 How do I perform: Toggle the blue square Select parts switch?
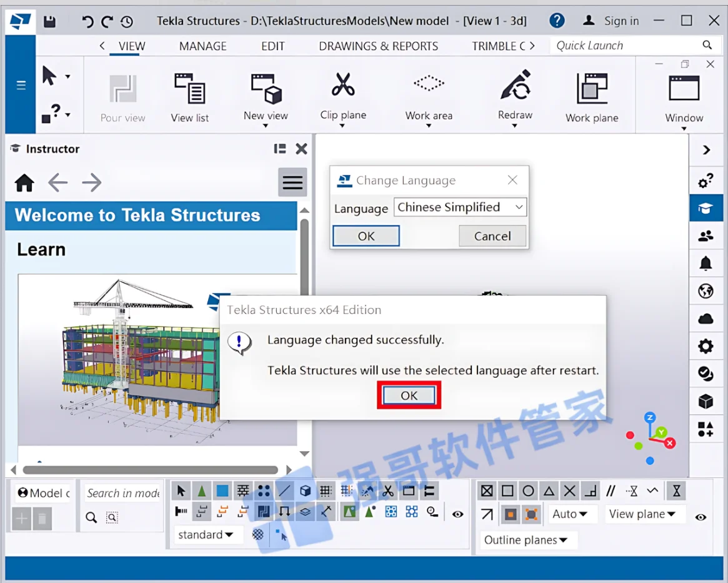[x=222, y=491]
